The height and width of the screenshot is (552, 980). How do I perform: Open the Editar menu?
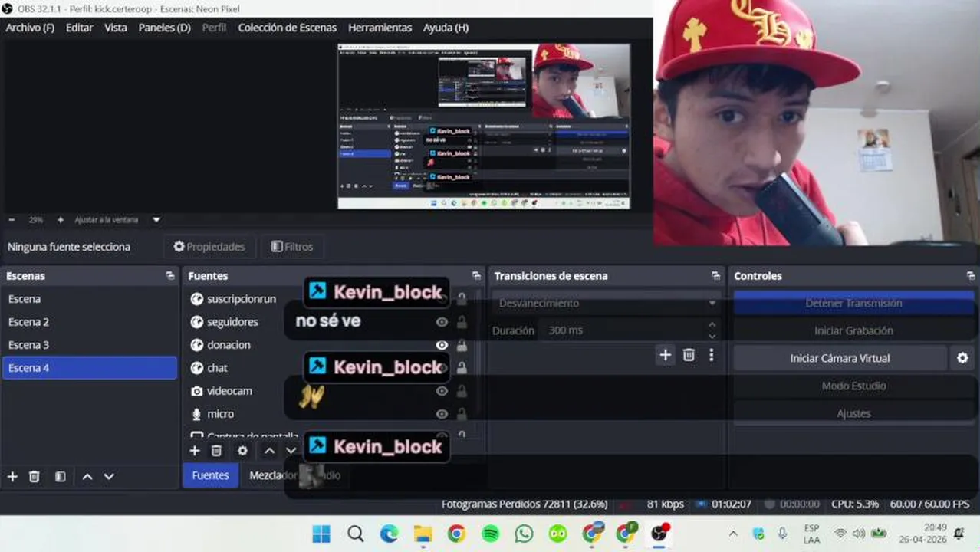(79, 28)
